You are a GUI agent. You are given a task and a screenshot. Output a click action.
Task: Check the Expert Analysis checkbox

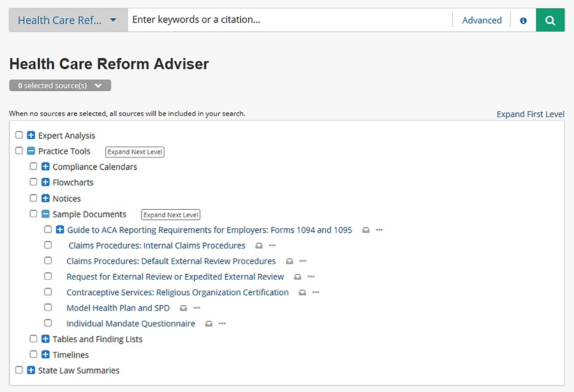pos(19,135)
